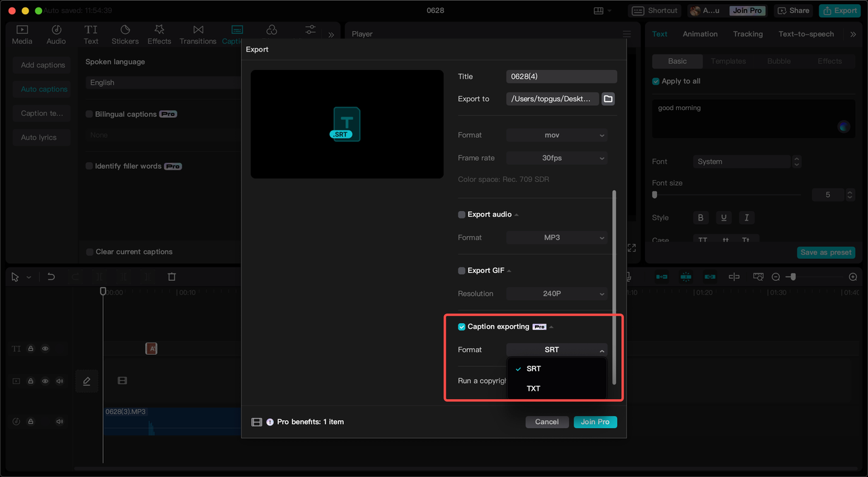Click the split-at-center icon in timeline toolbar
Viewport: 868px width, 477px height.
(x=734, y=277)
